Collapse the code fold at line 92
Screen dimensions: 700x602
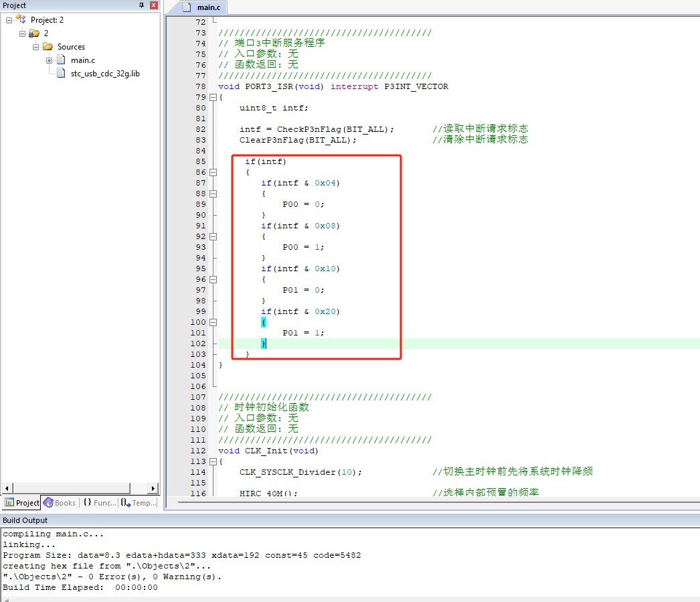[213, 236]
